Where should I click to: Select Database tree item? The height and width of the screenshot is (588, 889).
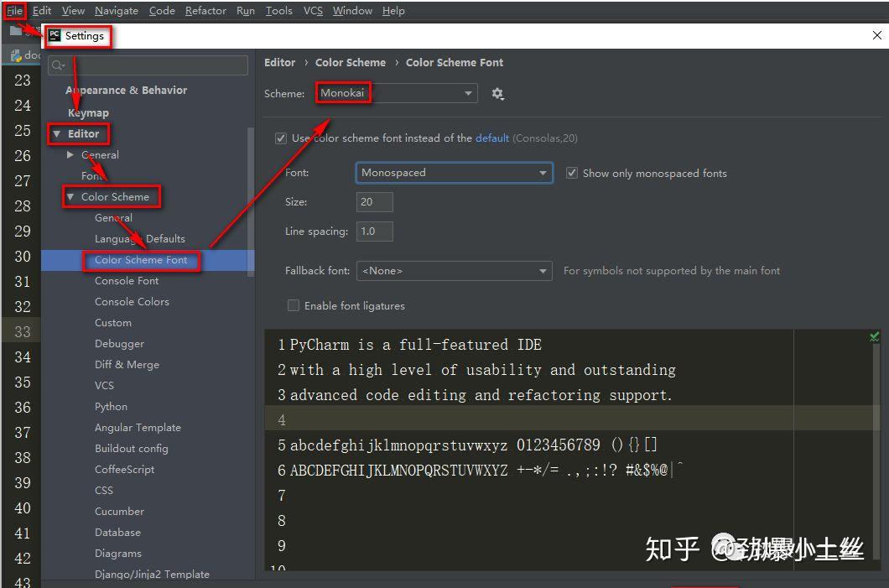coord(117,533)
